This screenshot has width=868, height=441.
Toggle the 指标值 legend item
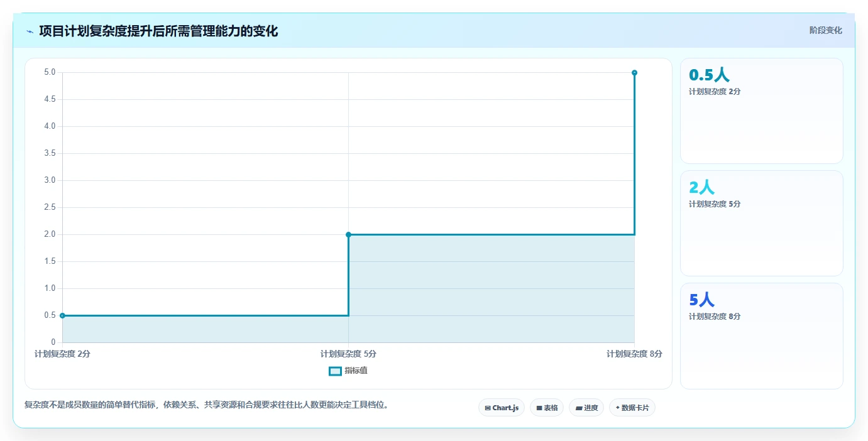[x=348, y=371]
